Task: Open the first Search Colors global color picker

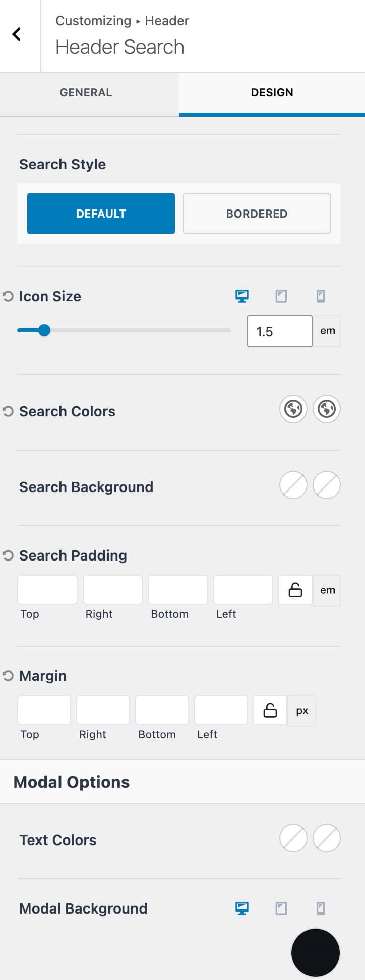Action: coord(293,409)
